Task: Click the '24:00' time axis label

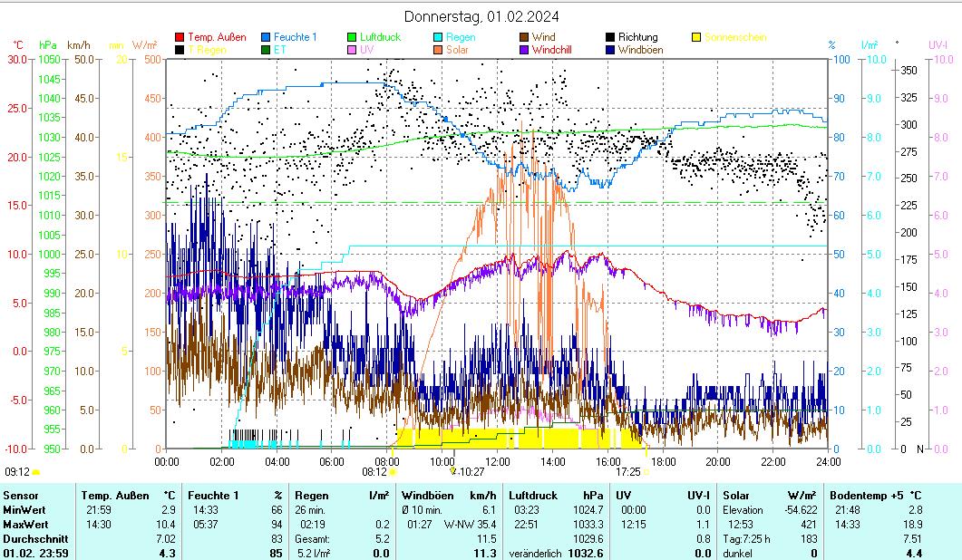Action: point(828,462)
